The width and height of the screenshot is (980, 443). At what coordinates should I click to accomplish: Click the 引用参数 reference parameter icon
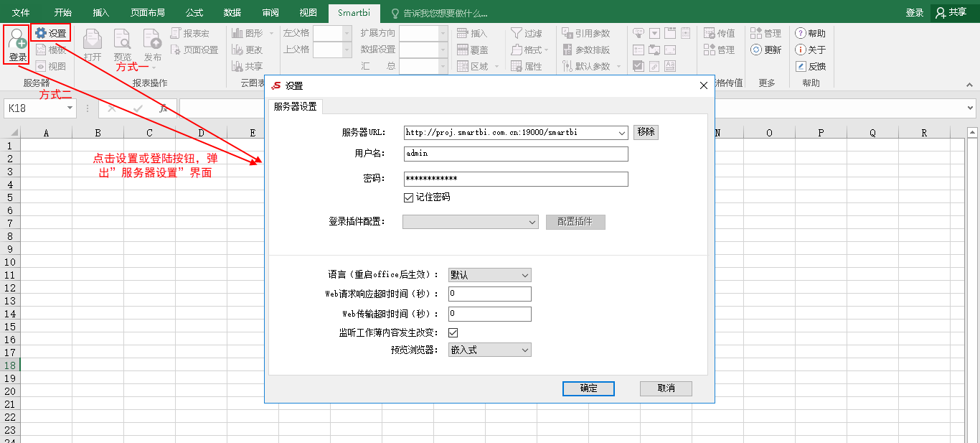coord(585,33)
